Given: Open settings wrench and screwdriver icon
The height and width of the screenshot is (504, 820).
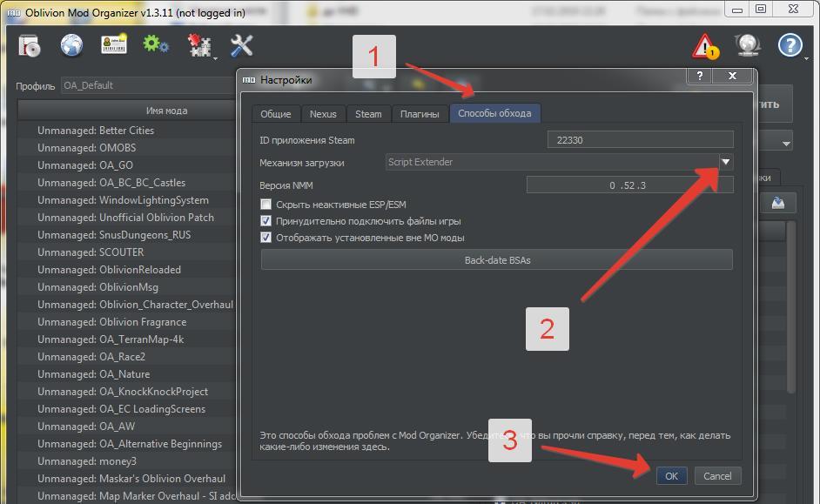Looking at the screenshot, I should point(241,45).
